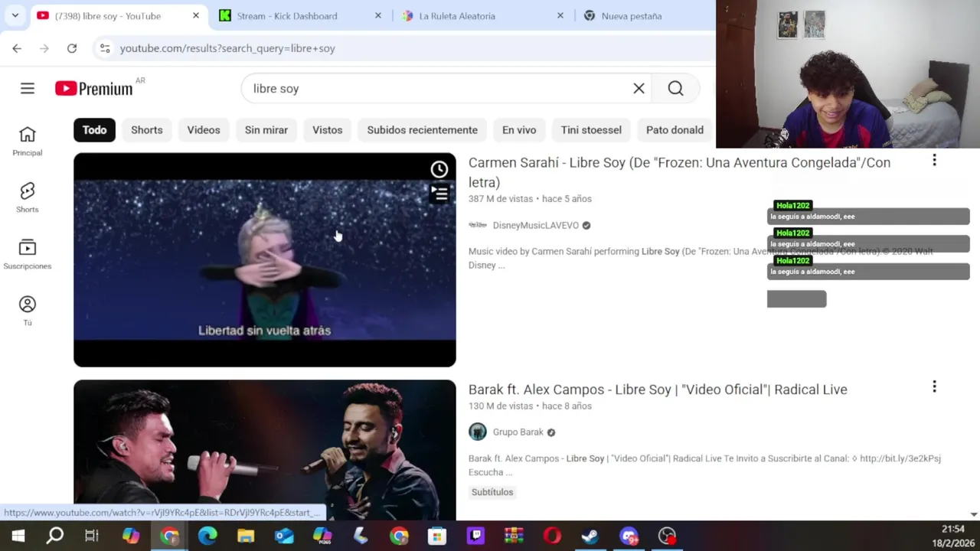Add Carmen Sarahí video to queue
The height and width of the screenshot is (551, 980).
(439, 194)
